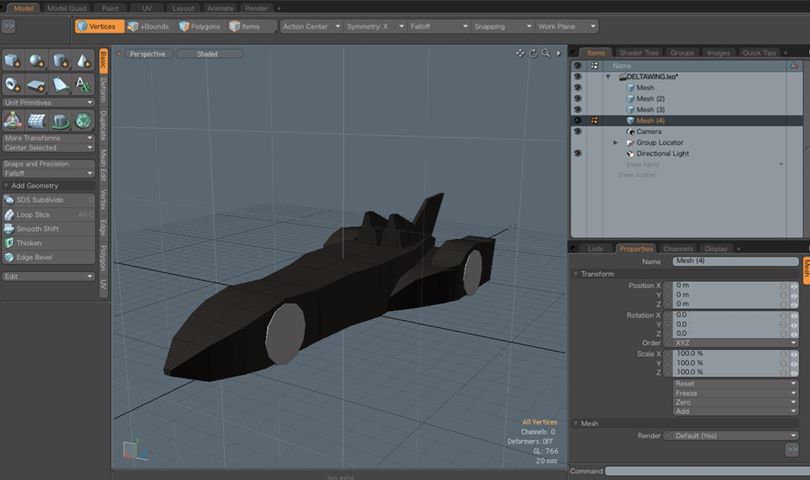Open the Symmetry: X dropdown
Viewport: 810px width, 480px height.
(375, 26)
